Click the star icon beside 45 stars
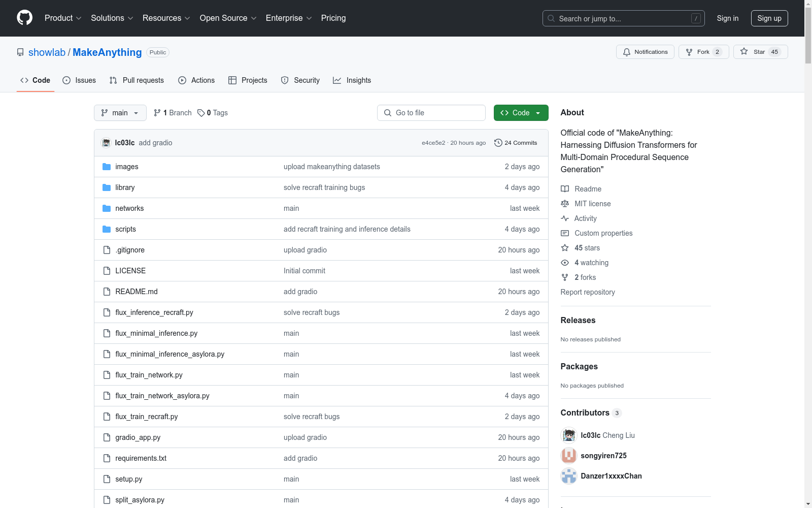The width and height of the screenshot is (812, 508). pos(565,248)
